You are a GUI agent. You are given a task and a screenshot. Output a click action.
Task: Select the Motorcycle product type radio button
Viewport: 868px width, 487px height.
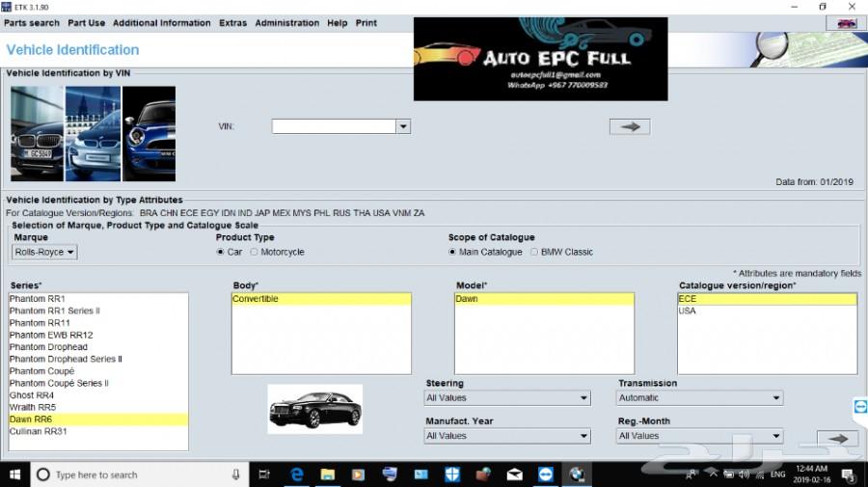[x=254, y=252]
